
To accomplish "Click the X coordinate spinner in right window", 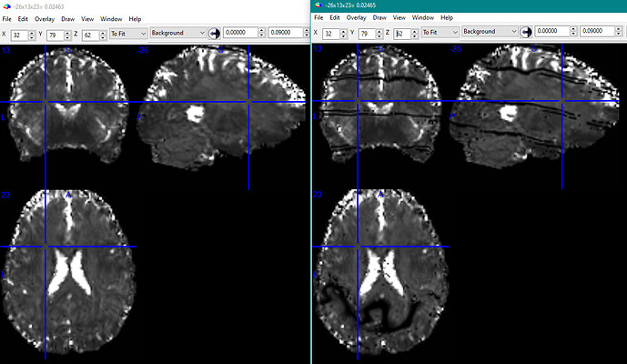I will pos(343,34).
